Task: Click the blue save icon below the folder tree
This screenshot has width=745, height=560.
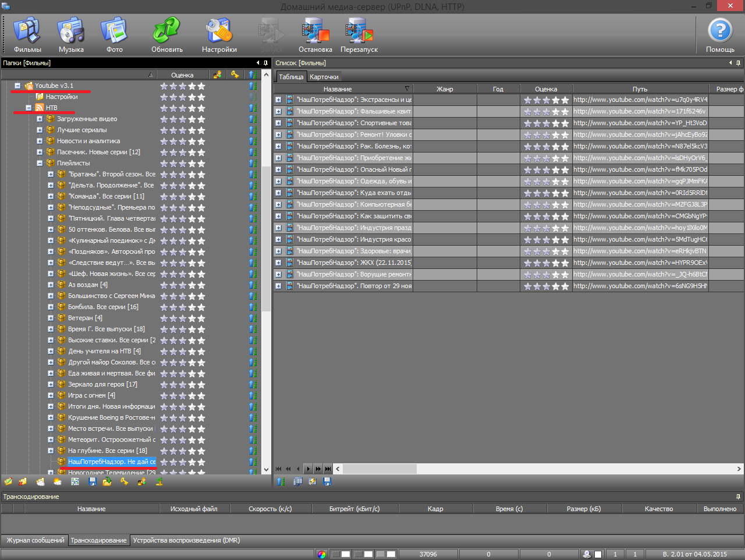Action: [x=92, y=482]
